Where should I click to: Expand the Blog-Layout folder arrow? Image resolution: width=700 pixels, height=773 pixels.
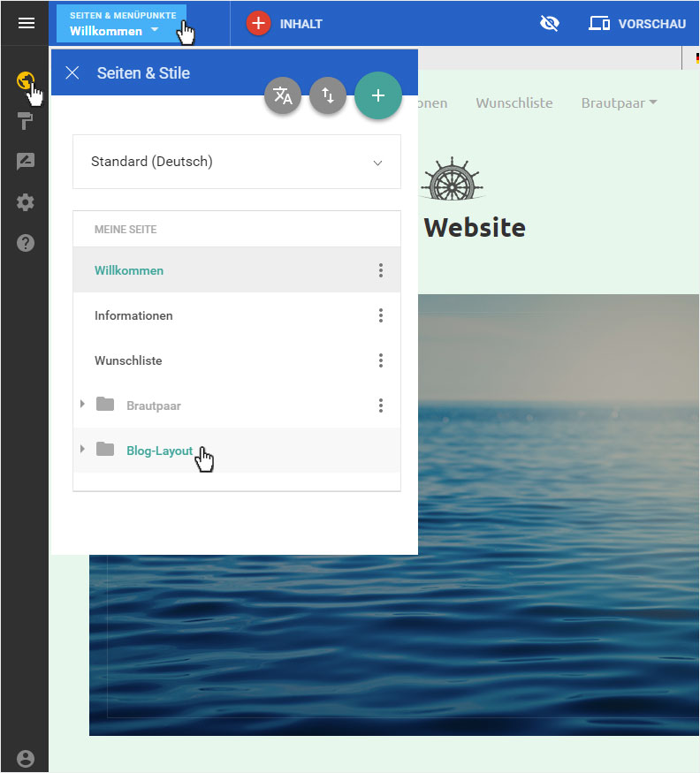(x=82, y=449)
